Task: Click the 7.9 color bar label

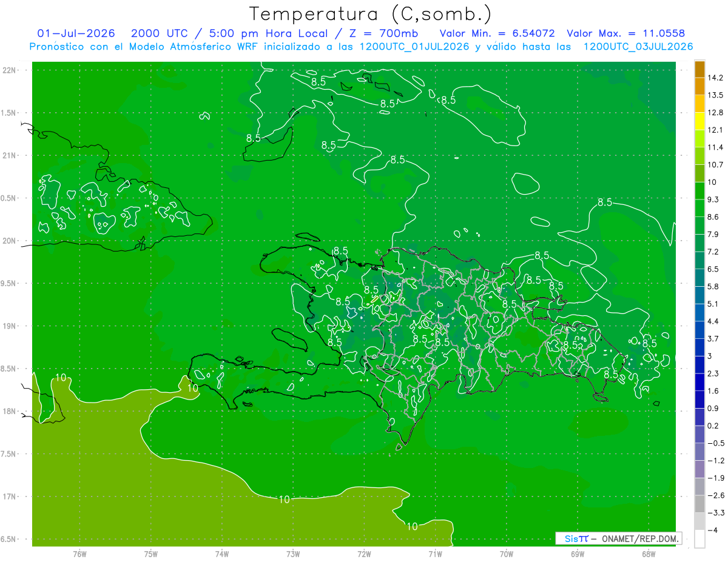Action: point(713,234)
